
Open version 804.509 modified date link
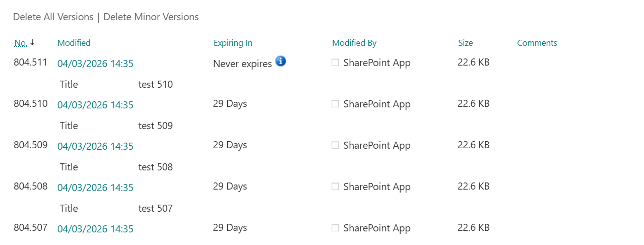(x=95, y=147)
